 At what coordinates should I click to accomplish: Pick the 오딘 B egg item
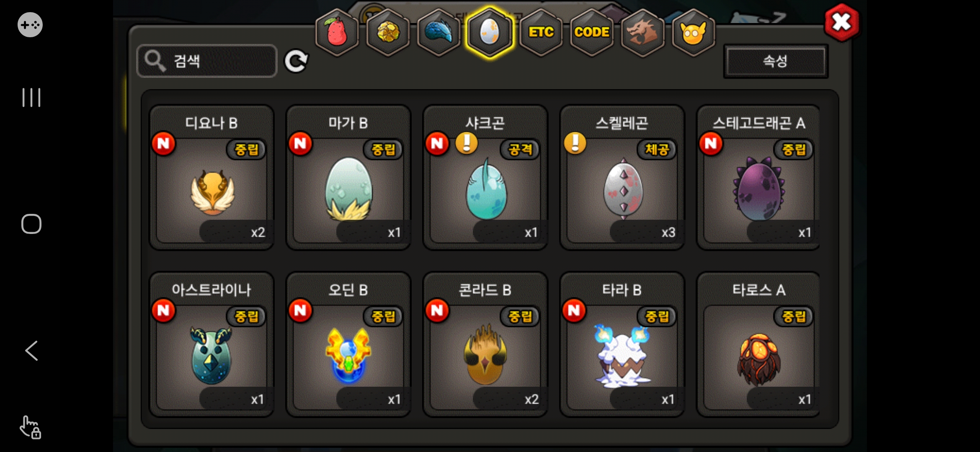point(348,344)
